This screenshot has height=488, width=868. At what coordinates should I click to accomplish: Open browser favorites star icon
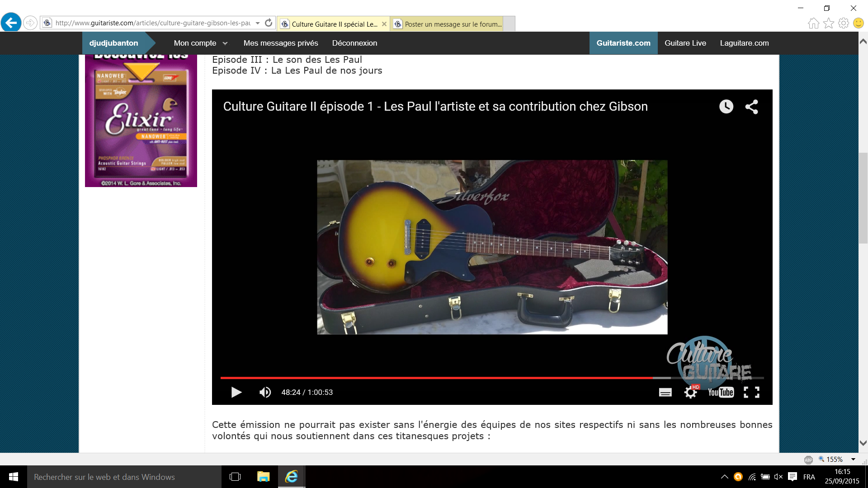(828, 23)
